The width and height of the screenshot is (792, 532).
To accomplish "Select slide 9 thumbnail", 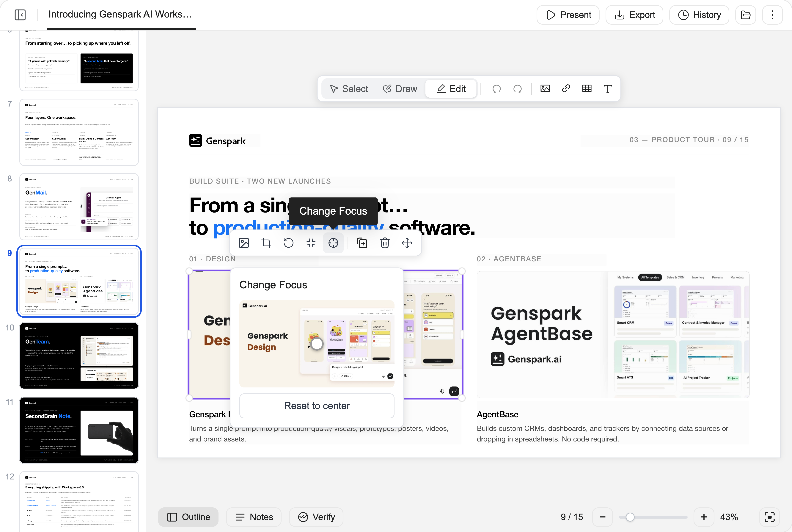I will (x=79, y=281).
